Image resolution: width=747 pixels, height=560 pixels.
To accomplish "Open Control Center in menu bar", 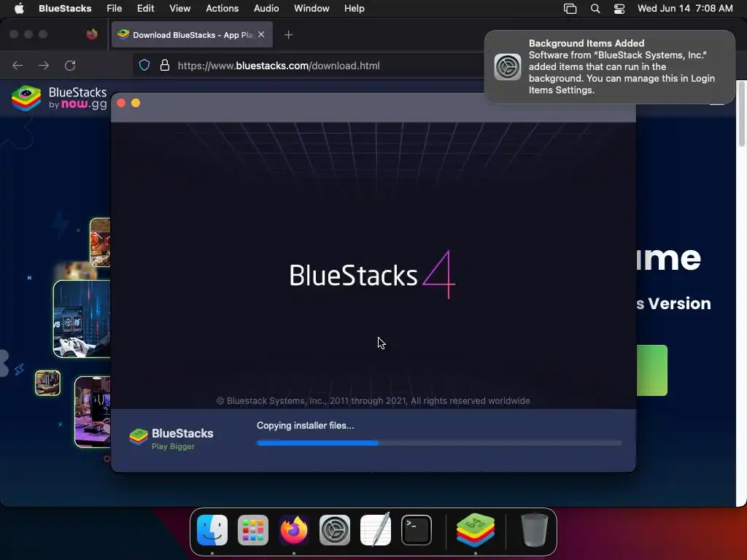I will pos(619,9).
